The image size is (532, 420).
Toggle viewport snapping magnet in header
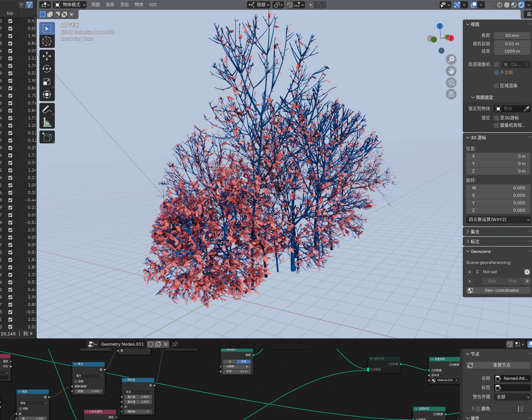tap(290, 5)
